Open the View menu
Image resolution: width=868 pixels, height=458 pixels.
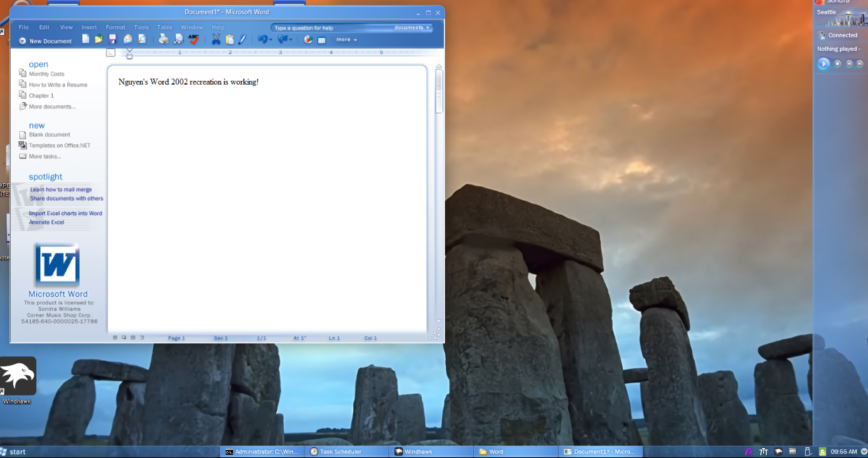click(67, 28)
